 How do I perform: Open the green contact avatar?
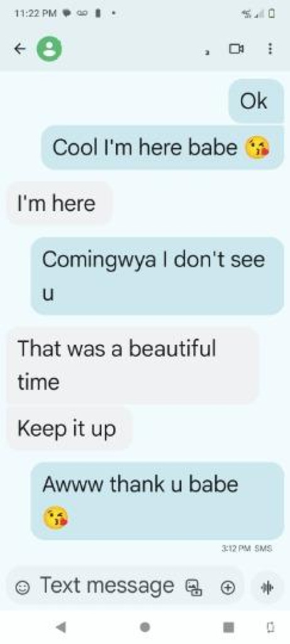[x=50, y=49]
